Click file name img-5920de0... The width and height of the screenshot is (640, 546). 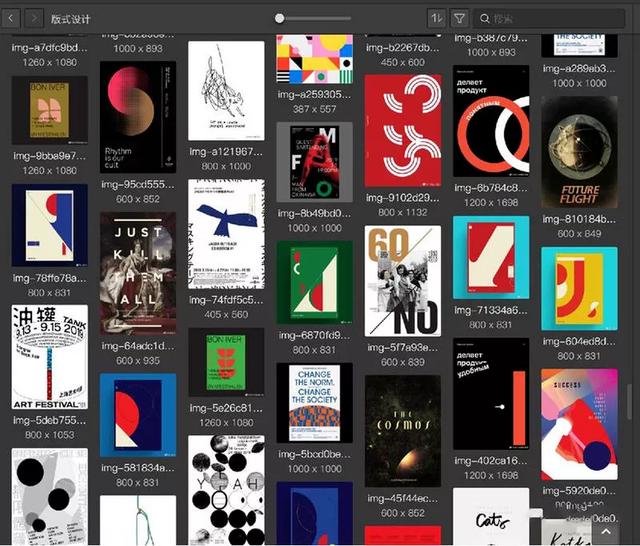579,491
